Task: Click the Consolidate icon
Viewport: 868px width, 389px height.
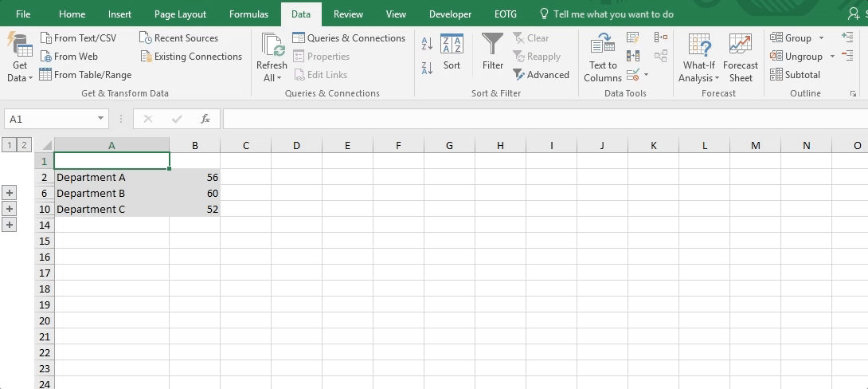Action: [x=660, y=37]
